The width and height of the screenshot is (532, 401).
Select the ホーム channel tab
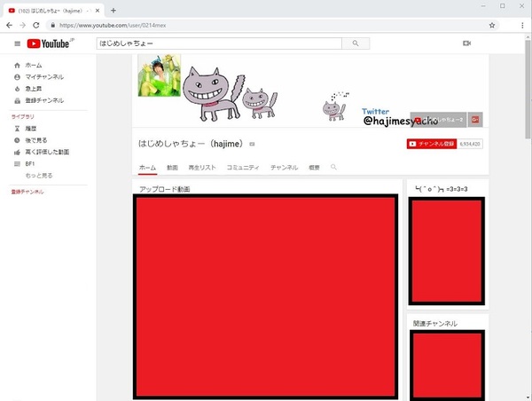pyautogui.click(x=147, y=168)
